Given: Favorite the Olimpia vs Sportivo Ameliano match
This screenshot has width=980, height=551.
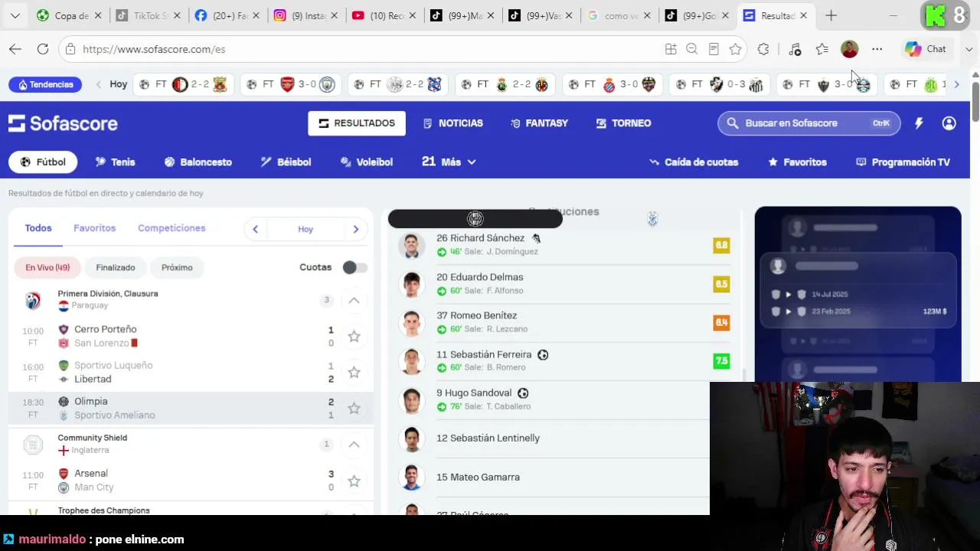Looking at the screenshot, I should [x=354, y=408].
